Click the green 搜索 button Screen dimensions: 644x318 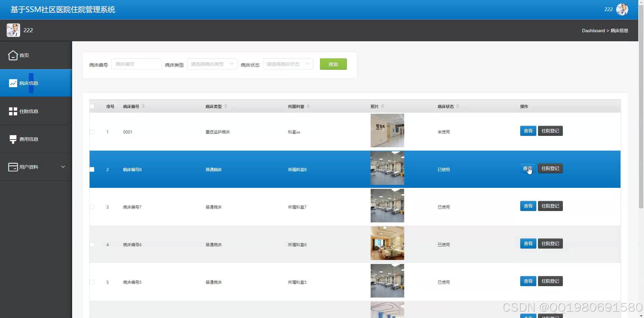(x=333, y=64)
